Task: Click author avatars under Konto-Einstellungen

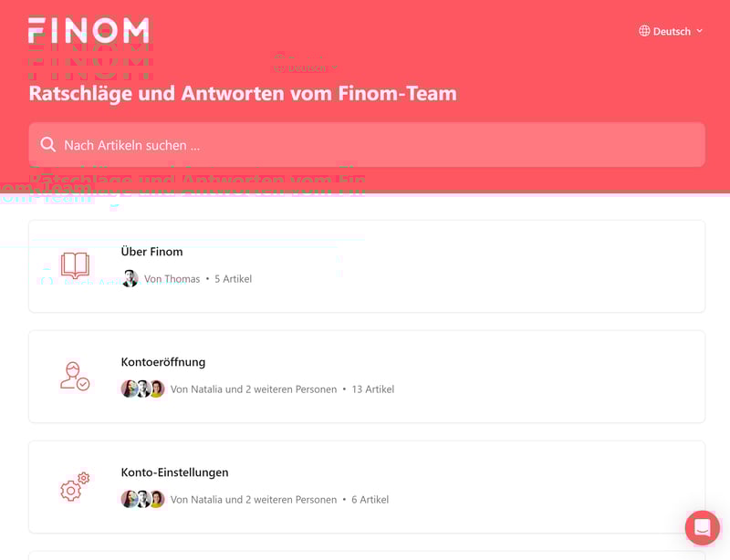Action: click(142, 500)
